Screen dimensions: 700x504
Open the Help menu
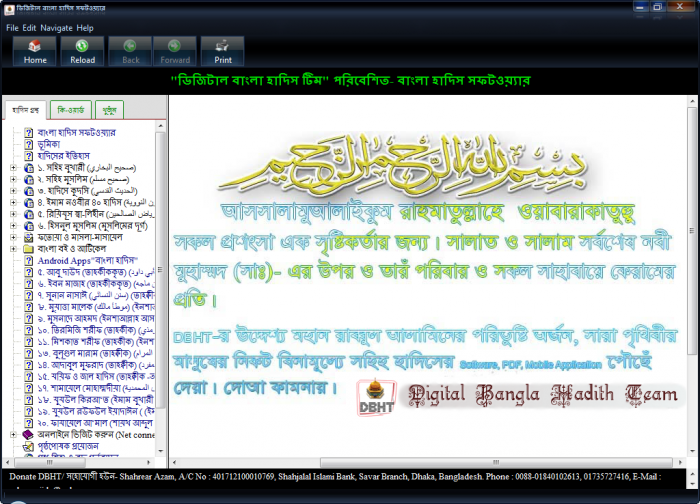point(85,28)
